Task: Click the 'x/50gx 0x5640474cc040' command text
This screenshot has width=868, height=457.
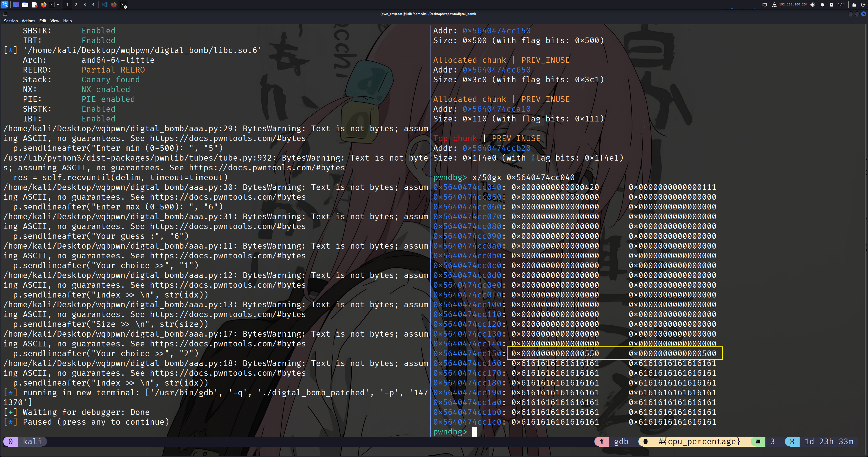Action: 523,177
